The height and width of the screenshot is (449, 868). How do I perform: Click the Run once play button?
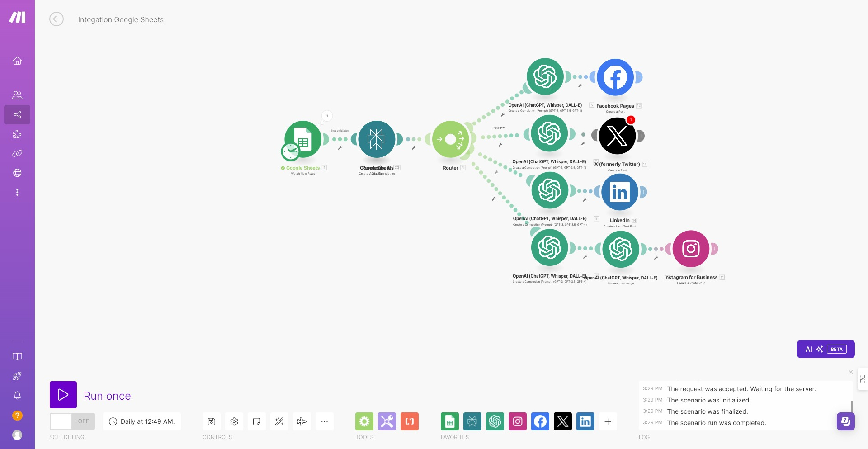(63, 395)
